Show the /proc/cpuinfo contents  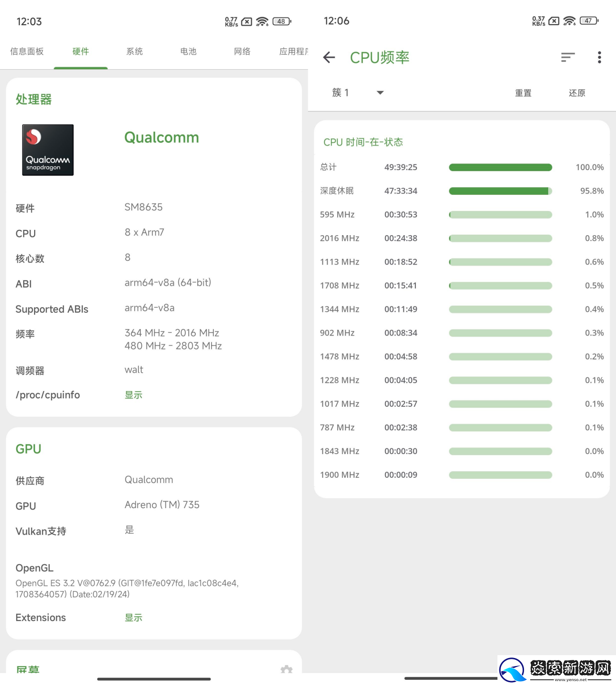coord(133,395)
